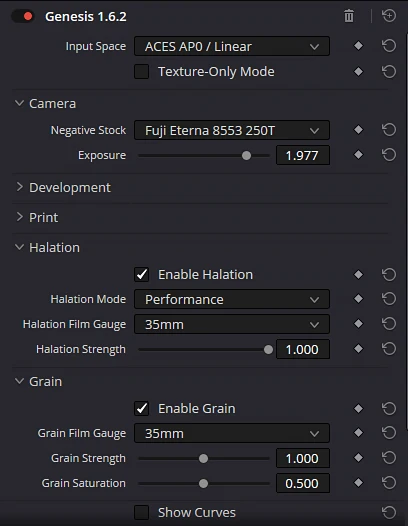Screen dimensions: 408x526
Task: Add keyframe for Exposure
Action: 358,155
